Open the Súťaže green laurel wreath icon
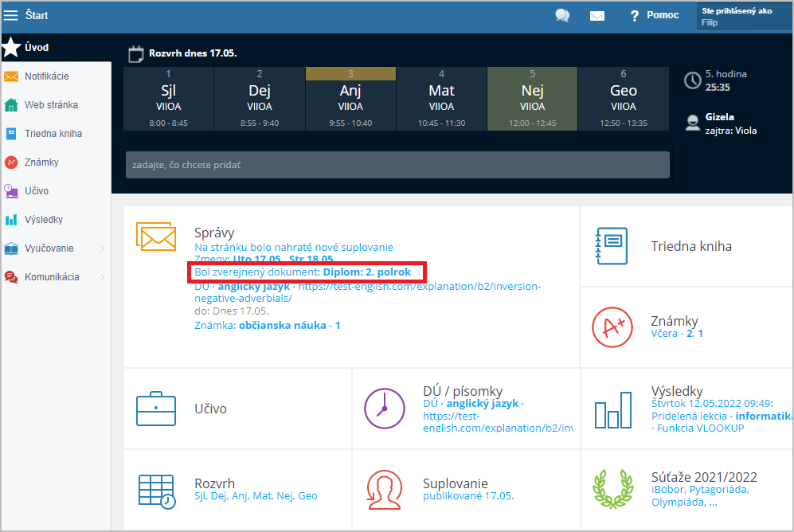Image resolution: width=794 pixels, height=532 pixels. pos(612,489)
